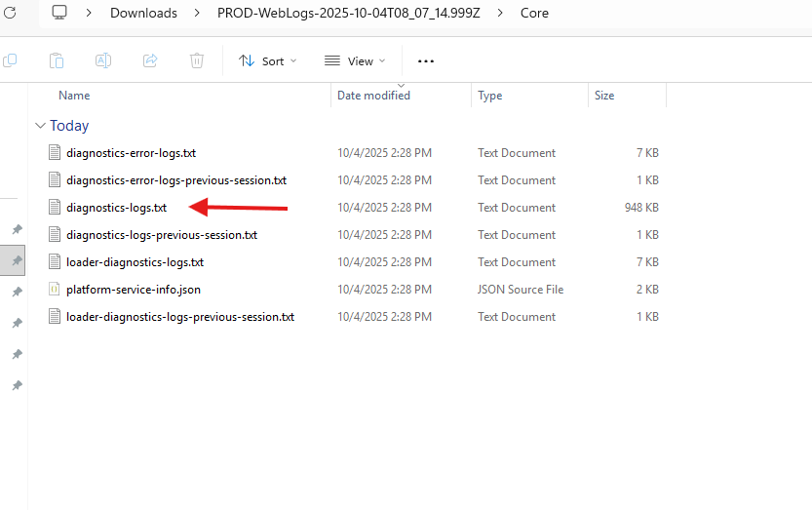Screen dimensions: 812x510
Task: Click the This PC monitor icon in the breadcrumb
Action: tap(60, 13)
